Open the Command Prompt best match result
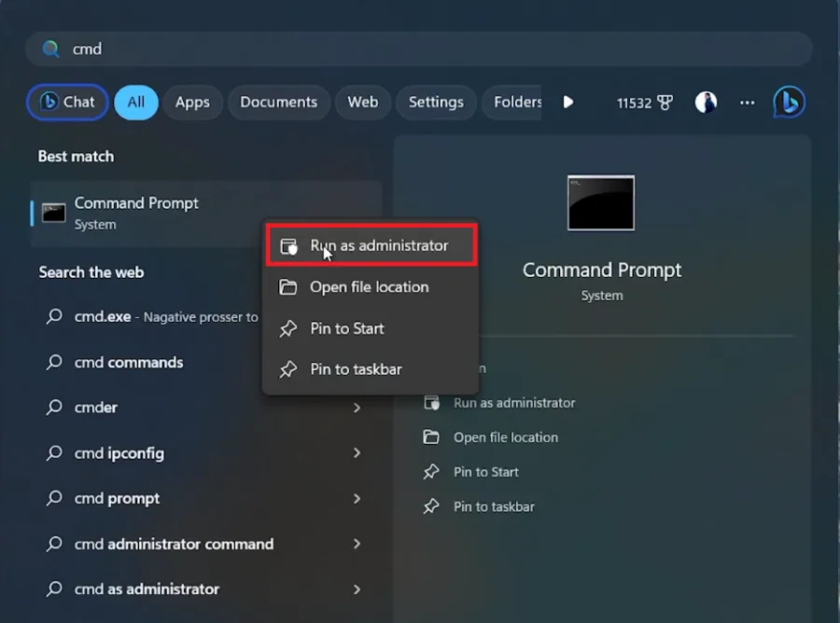Screen dimensions: 840x623 [x=206, y=214]
